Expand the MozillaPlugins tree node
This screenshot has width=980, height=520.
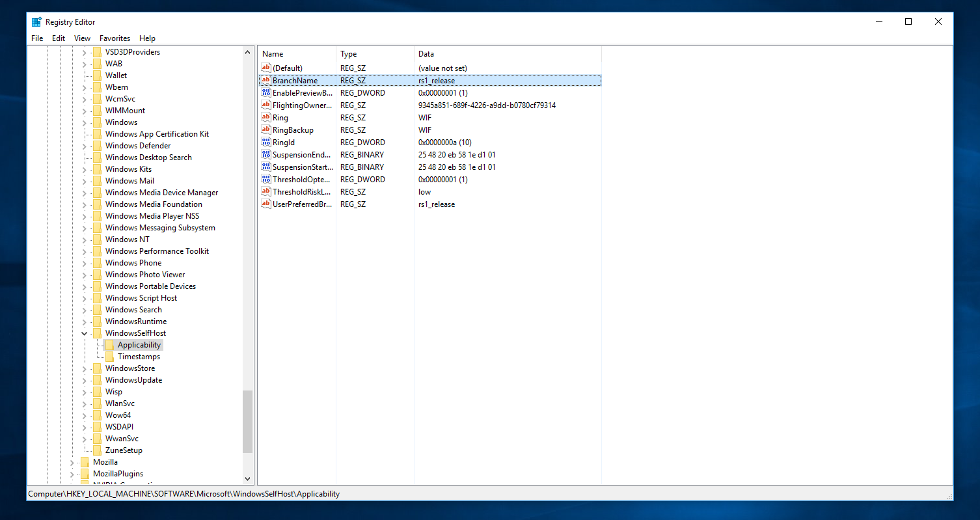pos(72,474)
